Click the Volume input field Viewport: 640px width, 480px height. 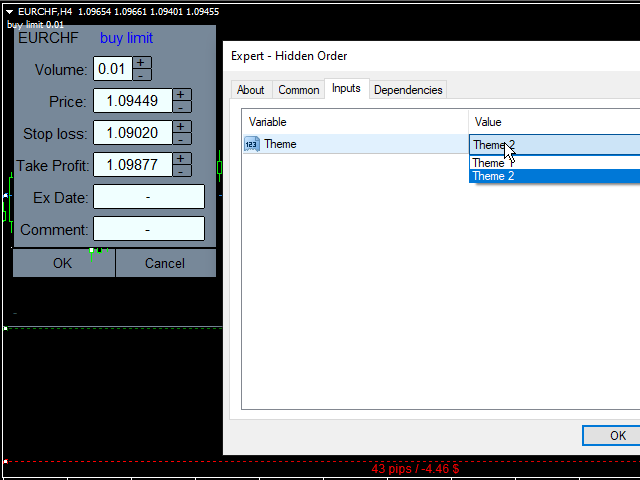[x=113, y=69]
